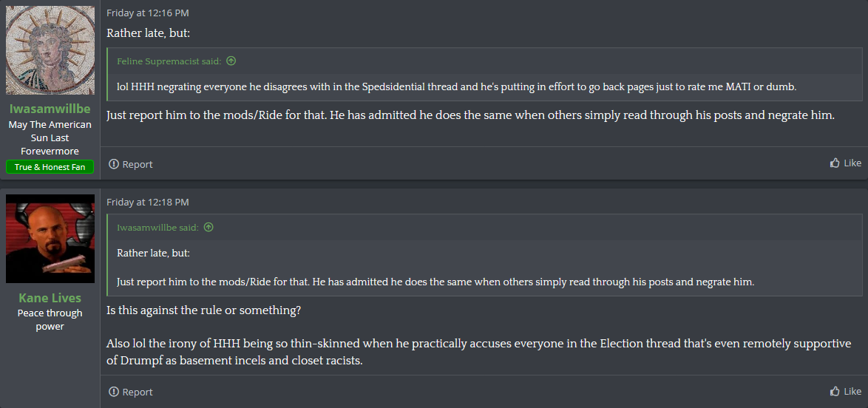Open Iwasamwillbe's mosaic avatar image
This screenshot has width=868, height=408.
(50, 50)
